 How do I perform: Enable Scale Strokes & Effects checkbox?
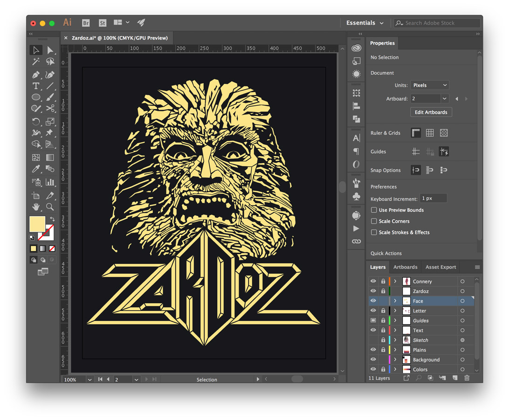374,232
